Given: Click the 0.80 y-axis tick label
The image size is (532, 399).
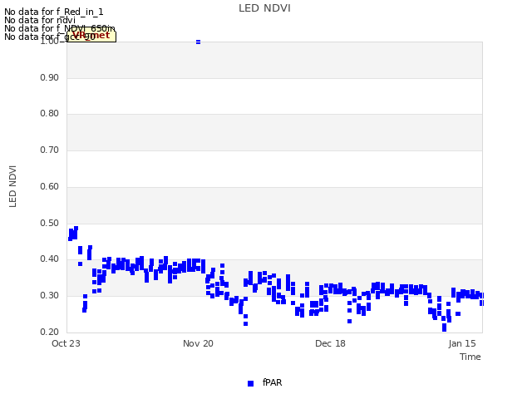Looking at the screenshot, I should pos(50,113).
